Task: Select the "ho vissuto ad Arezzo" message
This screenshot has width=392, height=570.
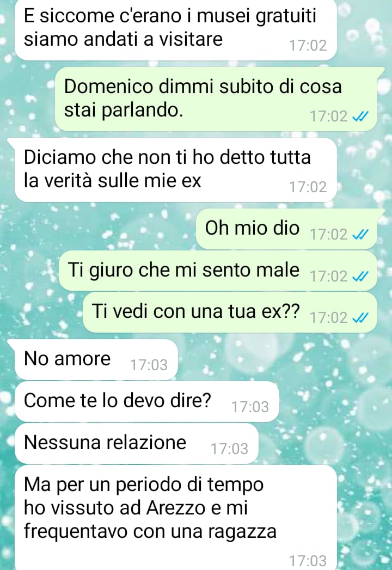Action: pos(176,517)
